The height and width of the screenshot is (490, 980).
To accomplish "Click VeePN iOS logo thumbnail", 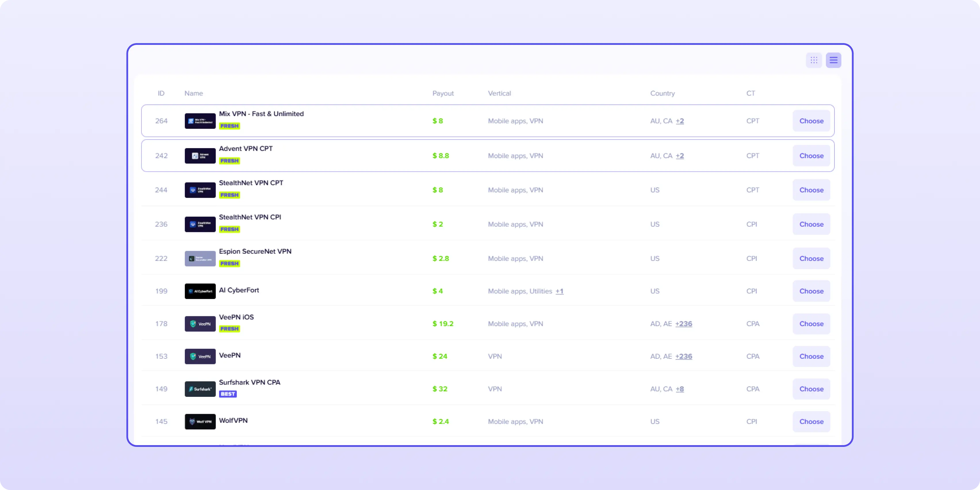I will 200,324.
